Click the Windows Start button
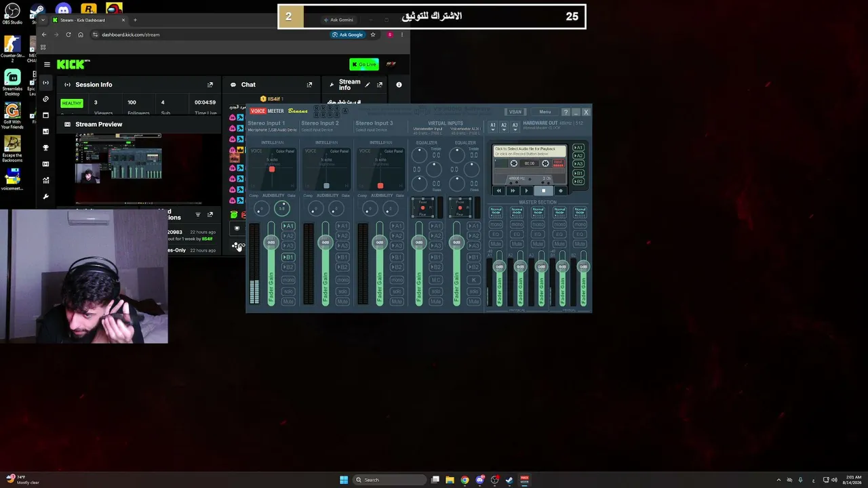 click(344, 480)
